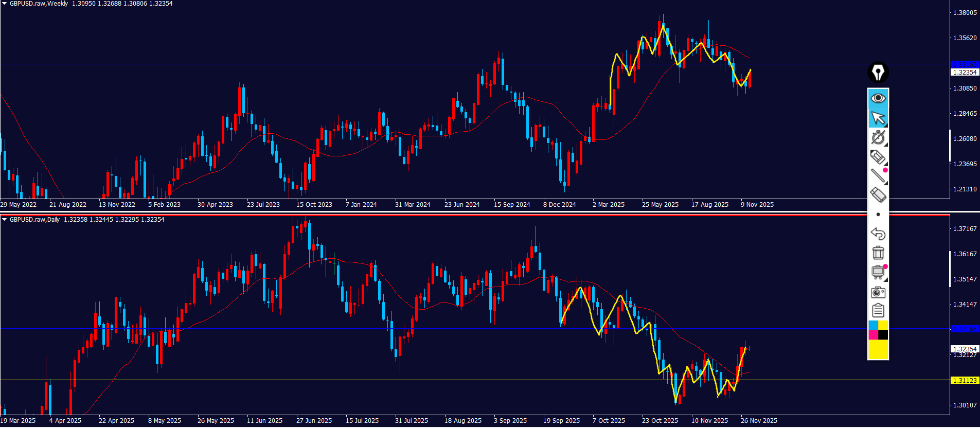Toggle the whiteboard easel mode

[878, 273]
